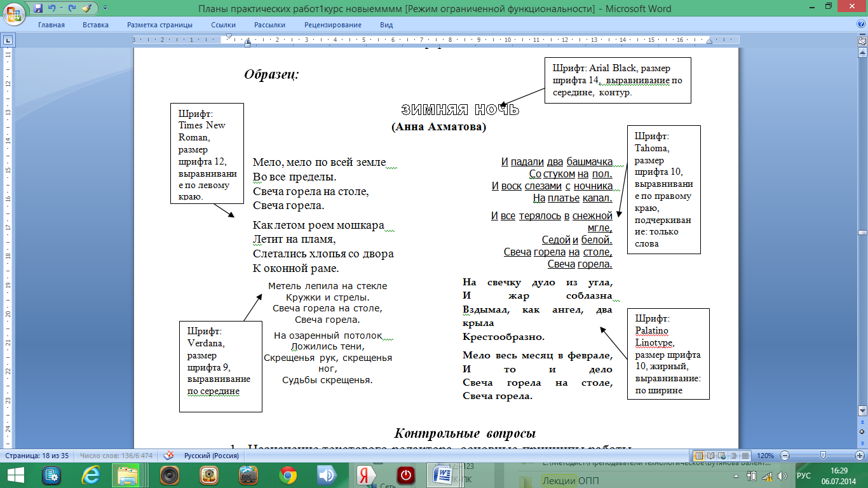
Task: Click the Arial Black font description box
Action: click(618, 80)
